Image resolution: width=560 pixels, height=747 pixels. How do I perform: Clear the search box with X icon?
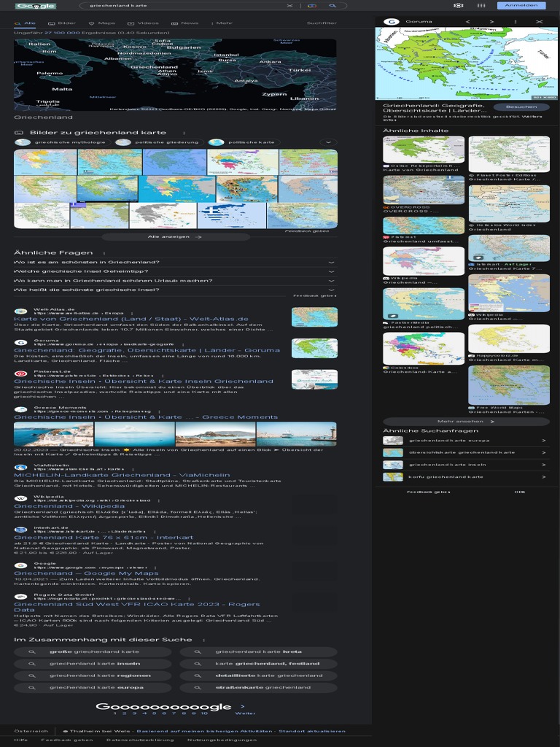click(289, 6)
